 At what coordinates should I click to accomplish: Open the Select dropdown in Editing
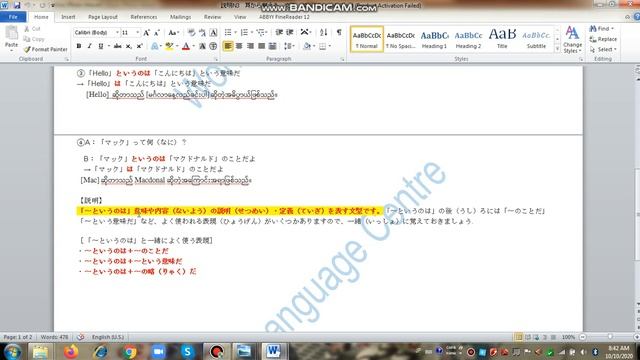603,49
